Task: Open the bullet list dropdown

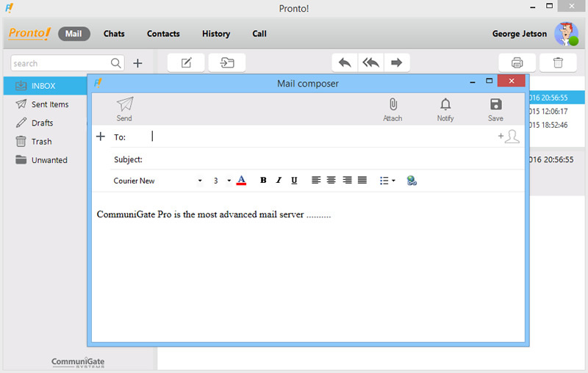Action: 387,181
